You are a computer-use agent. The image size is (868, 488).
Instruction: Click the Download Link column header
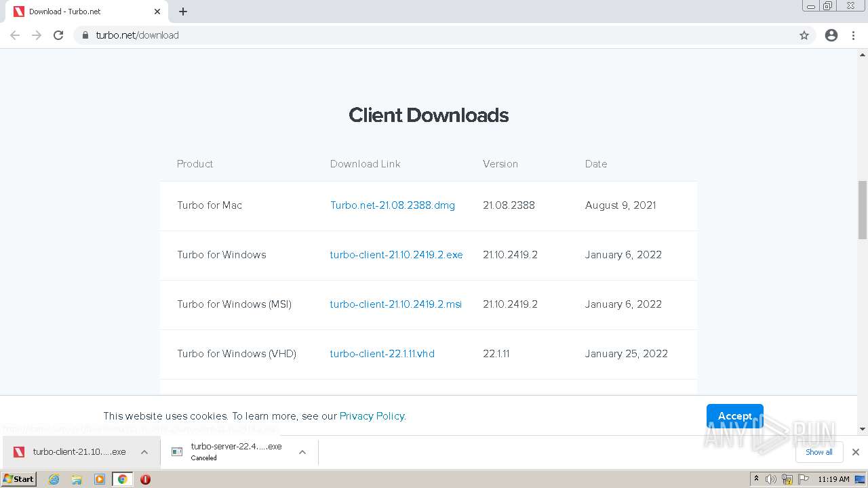click(366, 164)
